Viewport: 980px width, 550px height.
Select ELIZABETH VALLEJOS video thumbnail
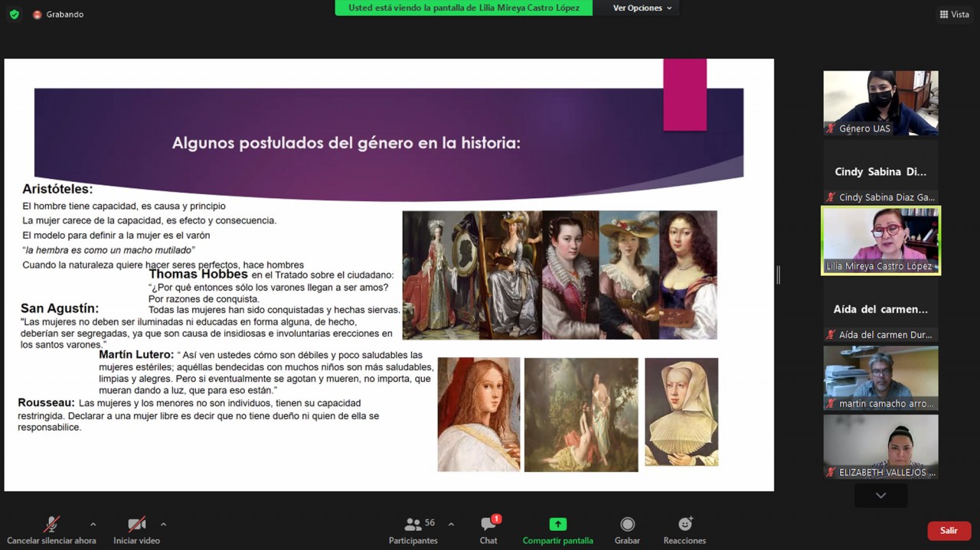click(880, 447)
